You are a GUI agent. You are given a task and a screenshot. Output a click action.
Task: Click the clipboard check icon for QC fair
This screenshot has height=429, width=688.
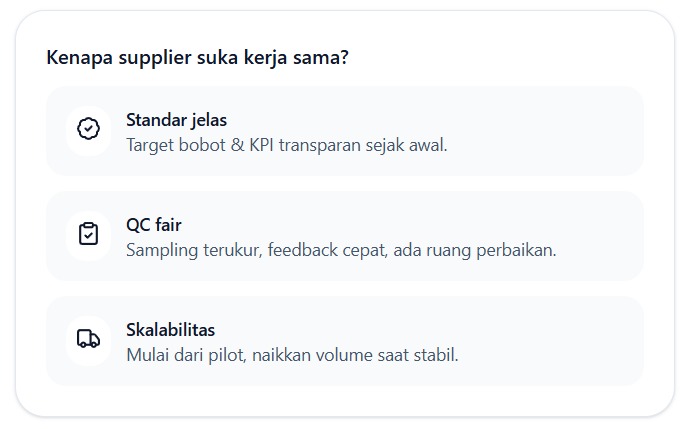(x=89, y=234)
